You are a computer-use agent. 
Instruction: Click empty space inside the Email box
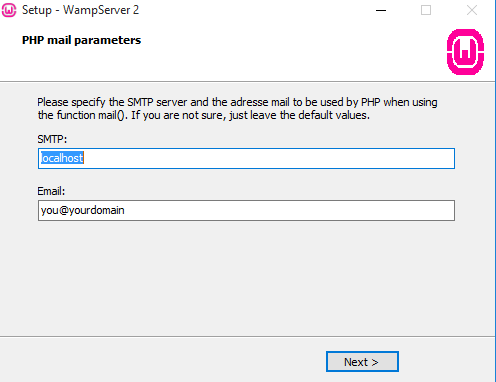pyautogui.click(x=287, y=210)
